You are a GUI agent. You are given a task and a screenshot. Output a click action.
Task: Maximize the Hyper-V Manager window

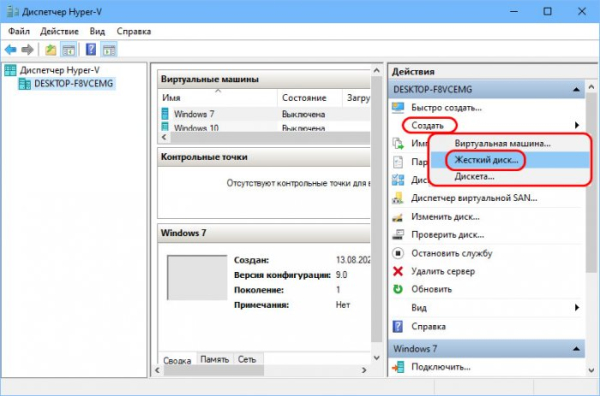[x=548, y=11]
